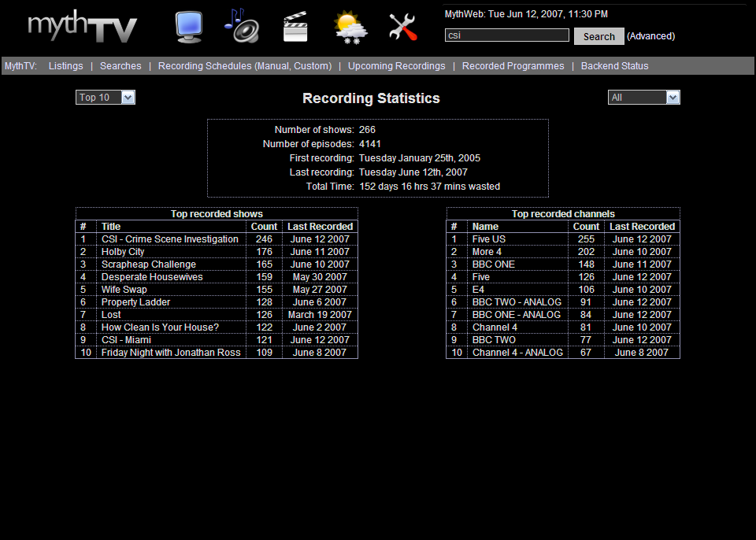Click the Name column header in channels table

coord(486,227)
